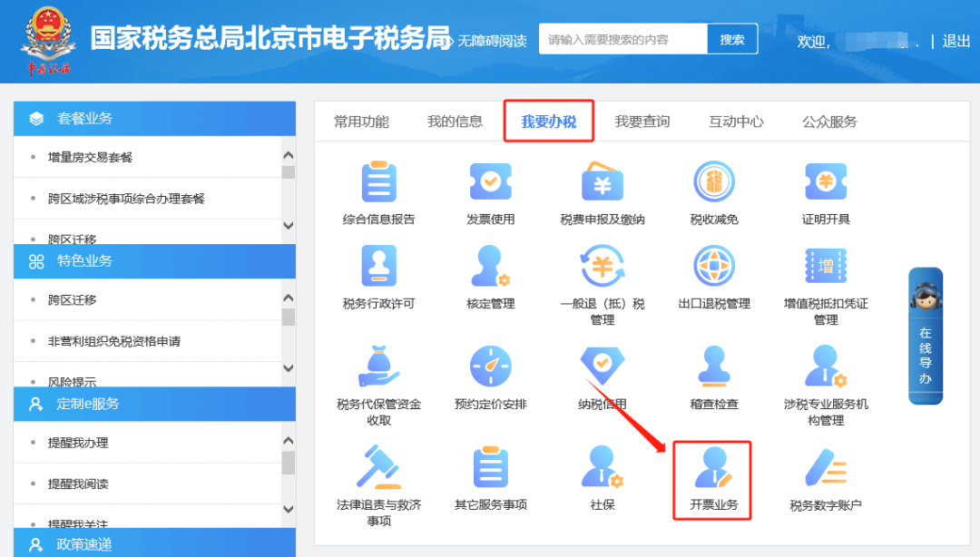
Task: Click the 稽查检查 icon
Action: [x=714, y=366]
